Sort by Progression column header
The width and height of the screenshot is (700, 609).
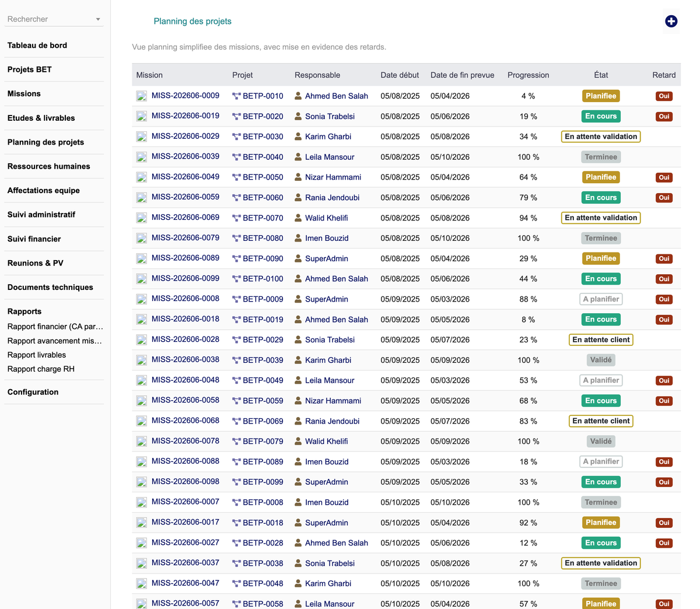pyautogui.click(x=528, y=75)
